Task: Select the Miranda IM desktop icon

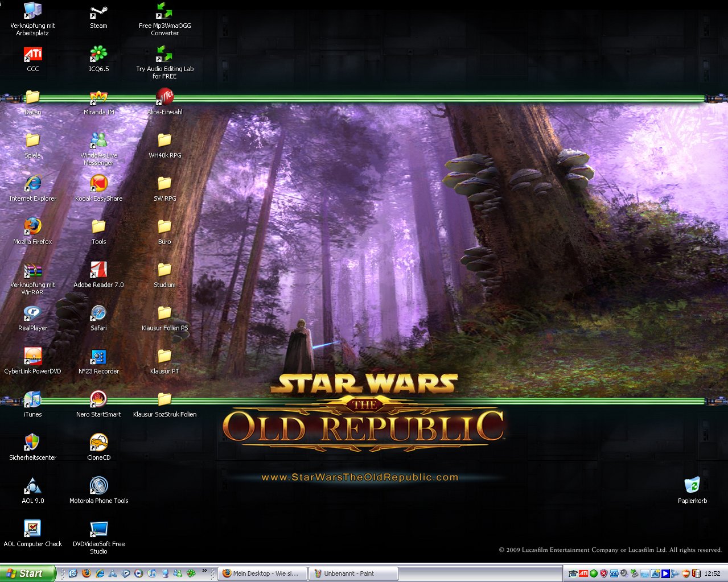Action: click(98, 98)
